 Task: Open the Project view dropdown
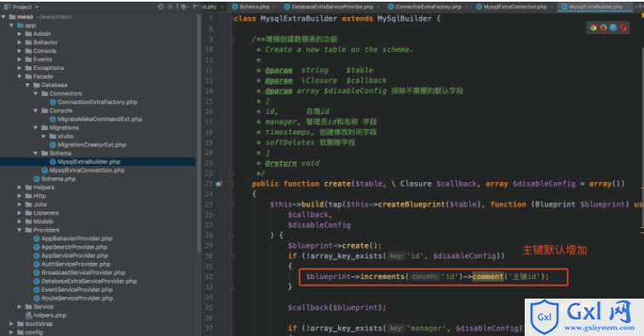[37, 7]
